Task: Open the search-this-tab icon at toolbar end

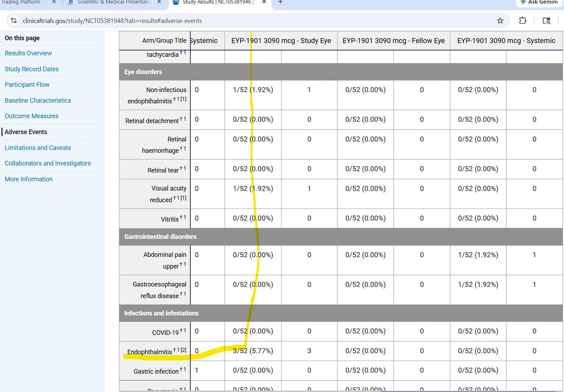Action: [x=546, y=21]
